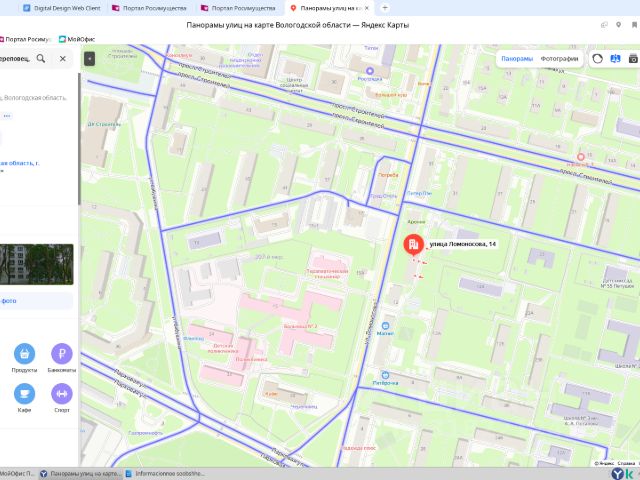The width and height of the screenshot is (640, 480).
Task: Click the область, г. link in the side panel
Action: coord(20,163)
